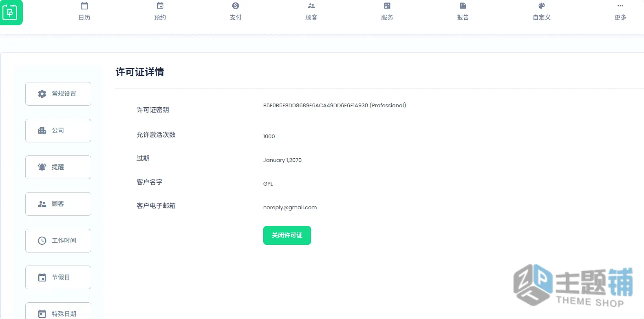Image resolution: width=644 pixels, height=319 pixels.
Task: Click the customer name value GPL
Action: [x=268, y=184]
